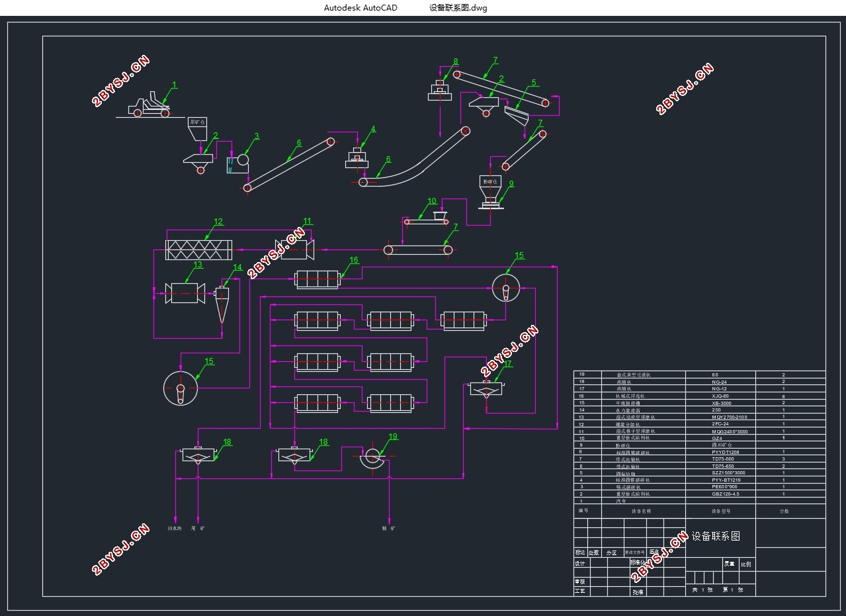This screenshot has width=846, height=616.
Task: Click the '尾矿' tailings output label
Action: click(x=198, y=529)
